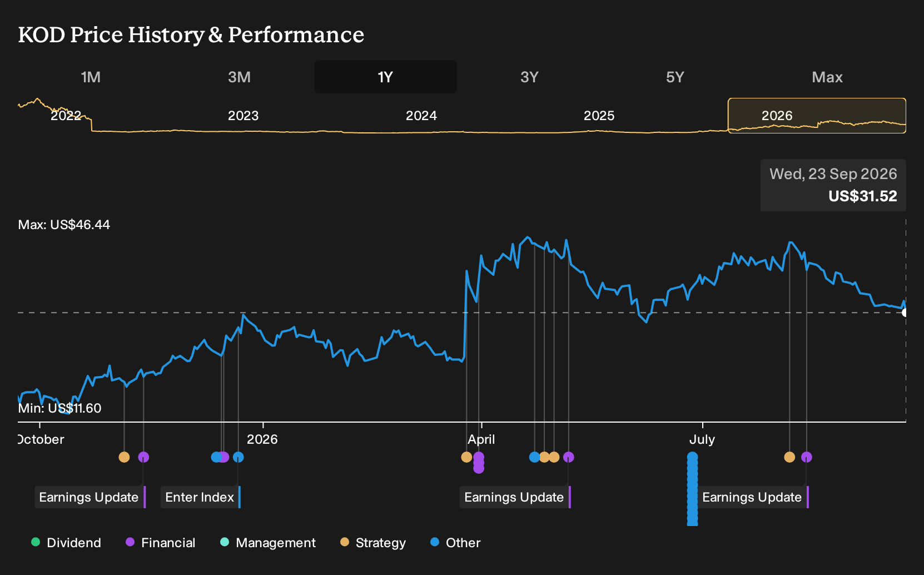Open the Earnings Update label below April
This screenshot has height=575, width=924.
[515, 497]
